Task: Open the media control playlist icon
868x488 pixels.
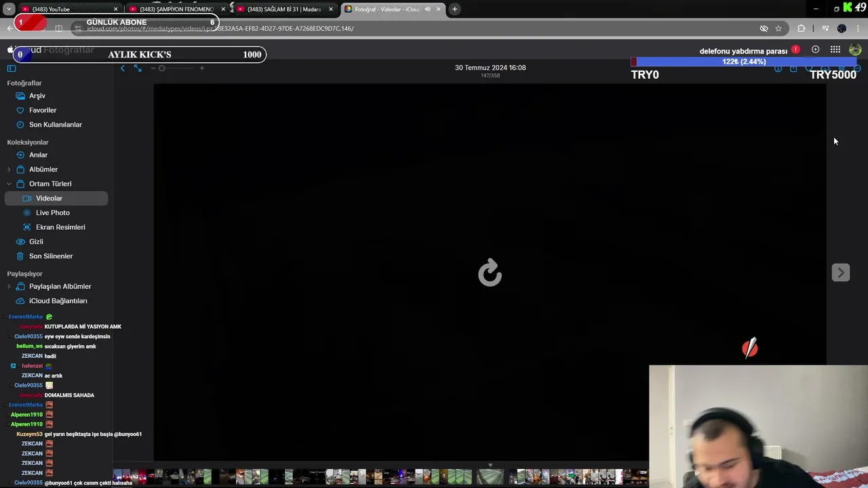Action: [x=825, y=28]
